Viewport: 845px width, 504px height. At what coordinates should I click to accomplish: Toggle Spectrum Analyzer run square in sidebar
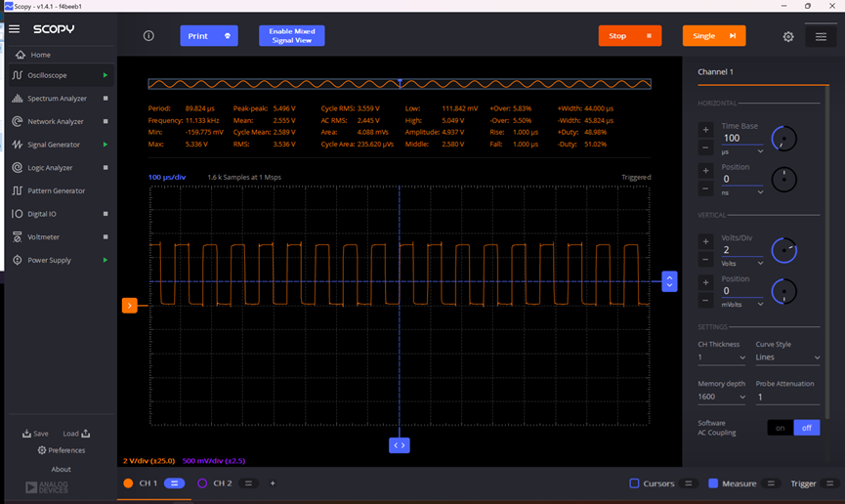point(106,98)
